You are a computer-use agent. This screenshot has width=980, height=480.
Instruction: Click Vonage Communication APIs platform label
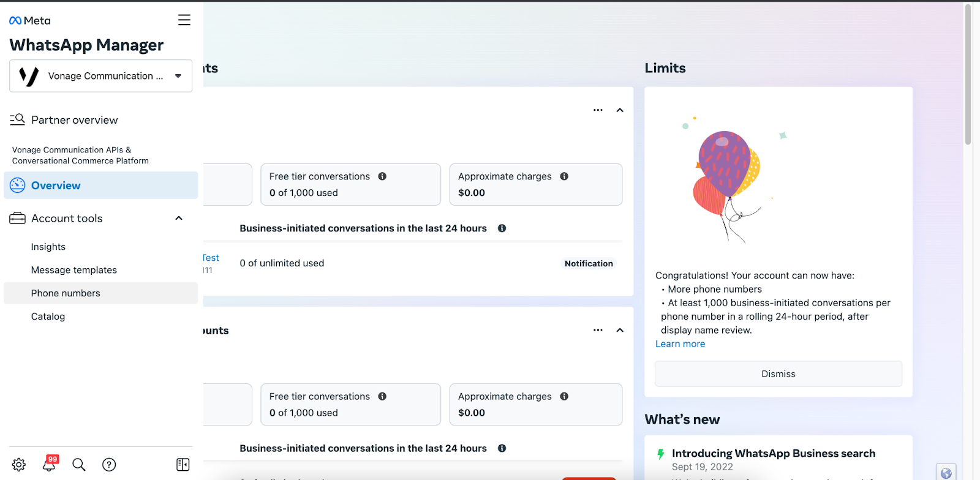80,156
